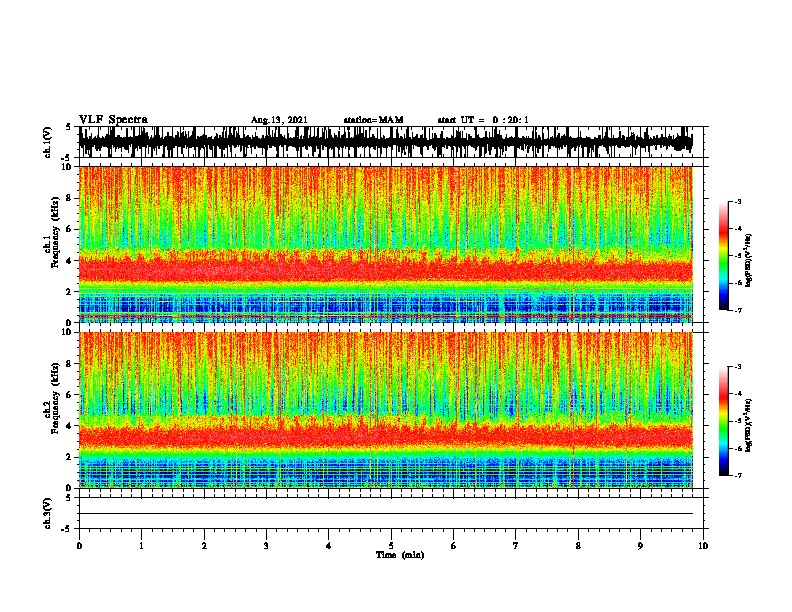Click the '-3' label on upper color scale
The height and width of the screenshot is (612, 792).
(x=737, y=201)
